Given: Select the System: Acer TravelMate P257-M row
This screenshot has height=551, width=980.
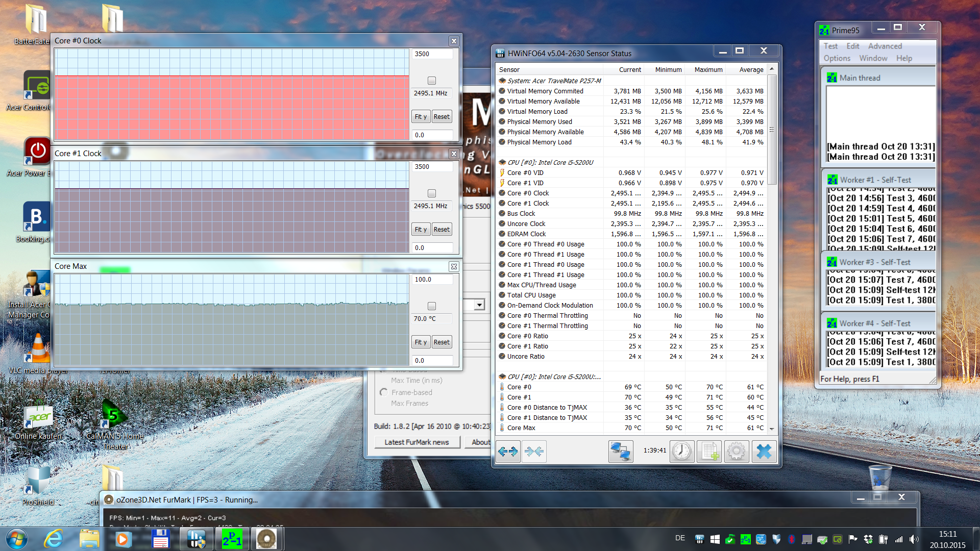Looking at the screenshot, I should pyautogui.click(x=631, y=81).
